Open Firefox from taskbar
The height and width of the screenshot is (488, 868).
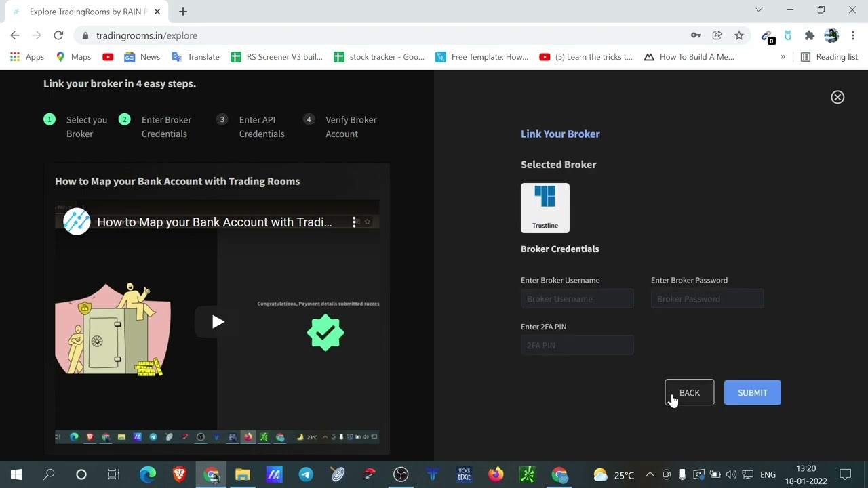pos(496,474)
